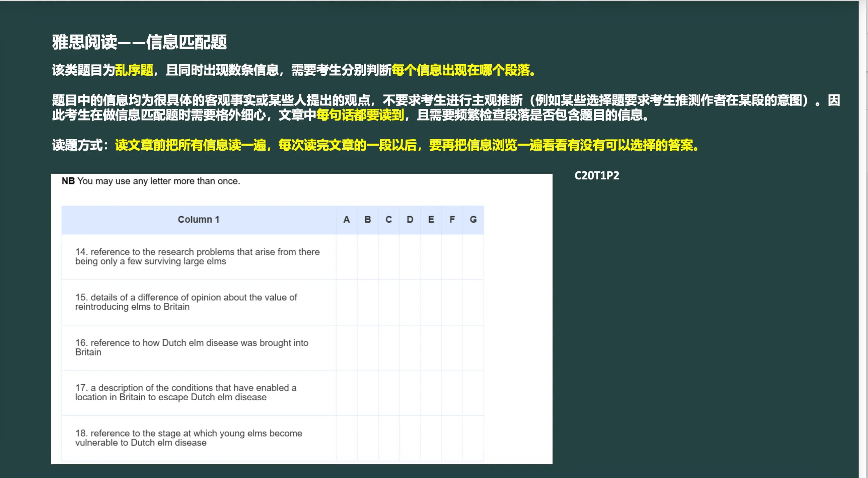Click the 'Column 1' table header
868x478 pixels.
tap(199, 220)
